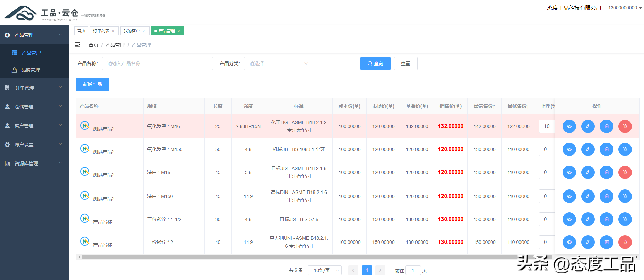Edit the 三价彩锌 * 1-1/2 product row
The height and width of the screenshot is (280, 644).
tap(588, 219)
